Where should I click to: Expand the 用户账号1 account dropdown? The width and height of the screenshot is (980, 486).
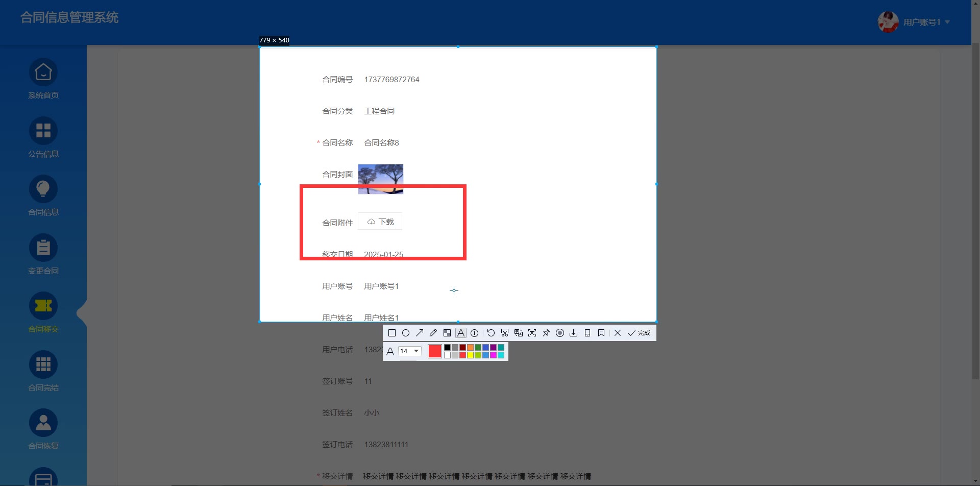(x=926, y=22)
